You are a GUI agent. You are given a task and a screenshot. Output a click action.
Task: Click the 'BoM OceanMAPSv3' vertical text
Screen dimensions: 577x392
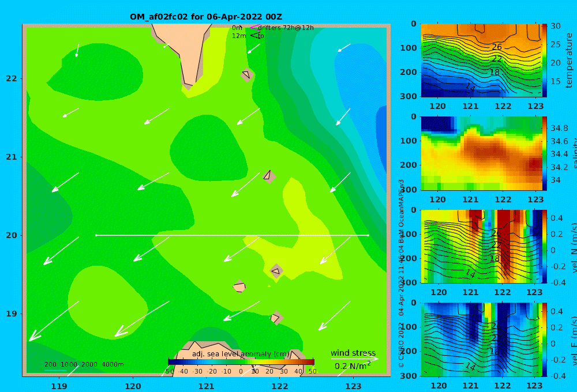[x=401, y=210]
